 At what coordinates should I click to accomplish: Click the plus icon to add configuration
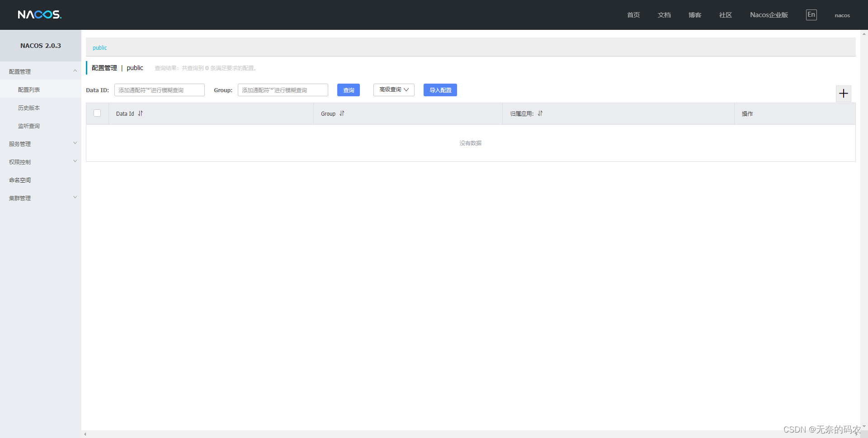click(843, 94)
